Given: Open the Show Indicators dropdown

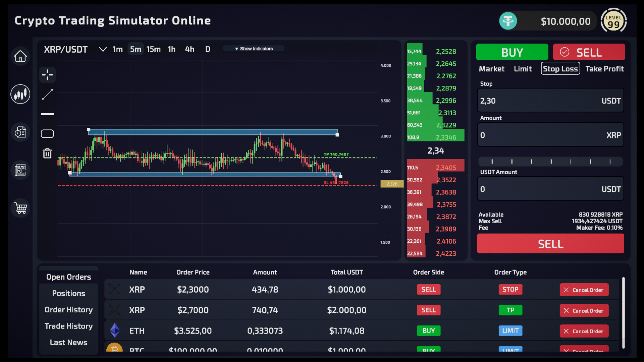Looking at the screenshot, I should pyautogui.click(x=254, y=48).
